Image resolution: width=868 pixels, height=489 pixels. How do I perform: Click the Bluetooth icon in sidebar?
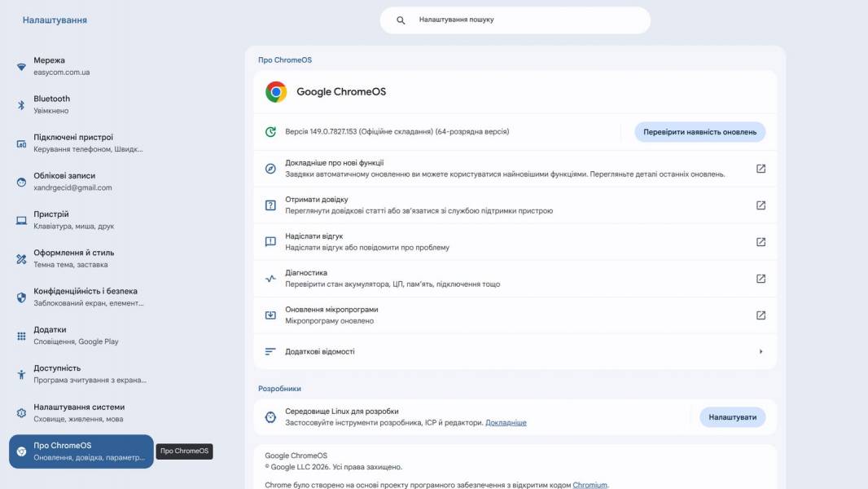21,104
